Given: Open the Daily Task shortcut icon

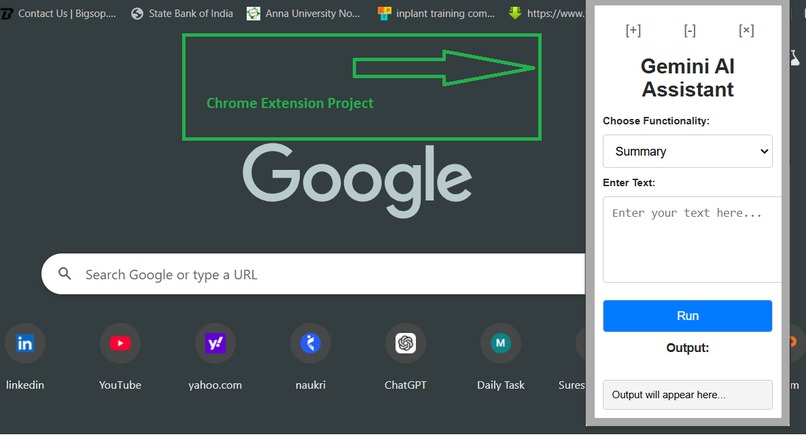Looking at the screenshot, I should click(x=500, y=343).
